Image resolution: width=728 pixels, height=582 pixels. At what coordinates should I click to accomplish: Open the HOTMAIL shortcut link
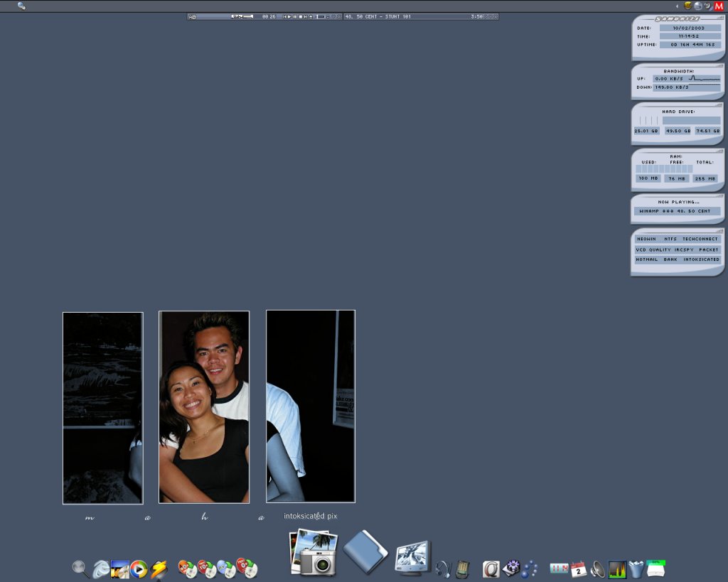point(646,259)
